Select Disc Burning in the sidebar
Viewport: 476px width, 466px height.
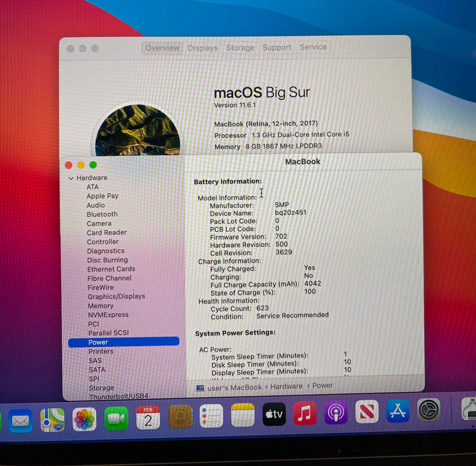coord(107,260)
